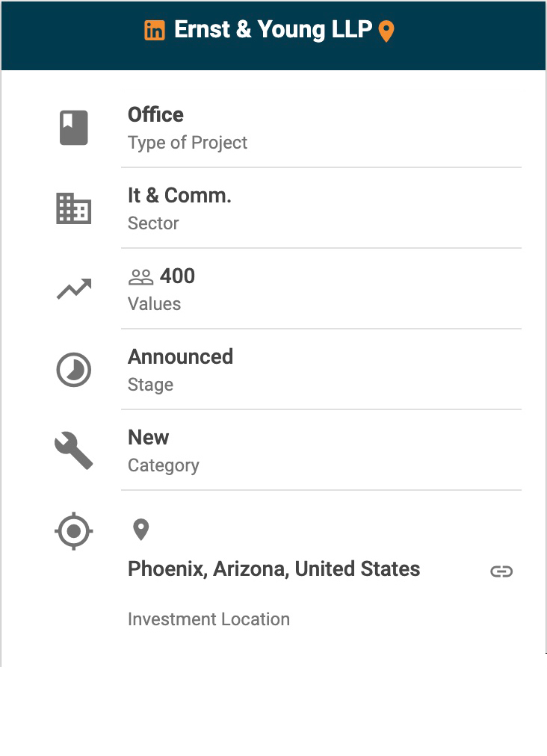The image size is (547, 756).
Task: Click the 400 values number
Action: (177, 276)
